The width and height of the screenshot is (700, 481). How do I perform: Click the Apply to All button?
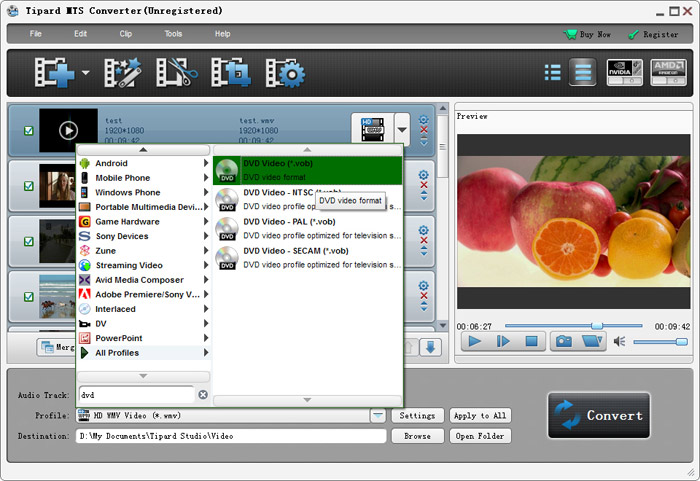pyautogui.click(x=480, y=416)
